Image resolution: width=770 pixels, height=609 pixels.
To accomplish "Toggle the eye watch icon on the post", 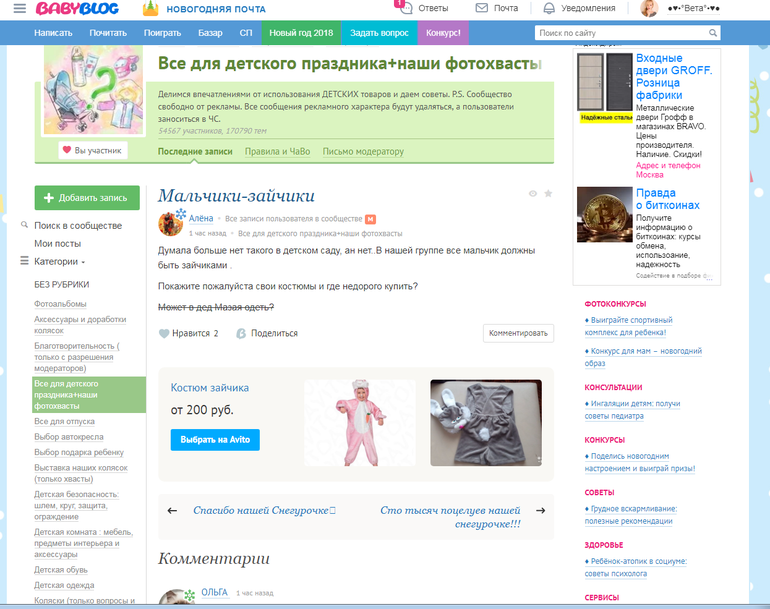I will [532, 193].
